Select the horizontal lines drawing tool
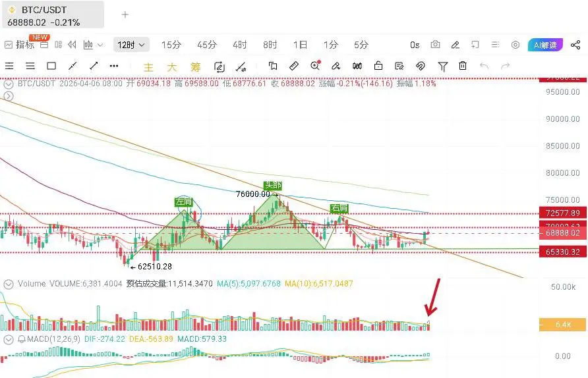The height and width of the screenshot is (378, 588). tap(9, 67)
